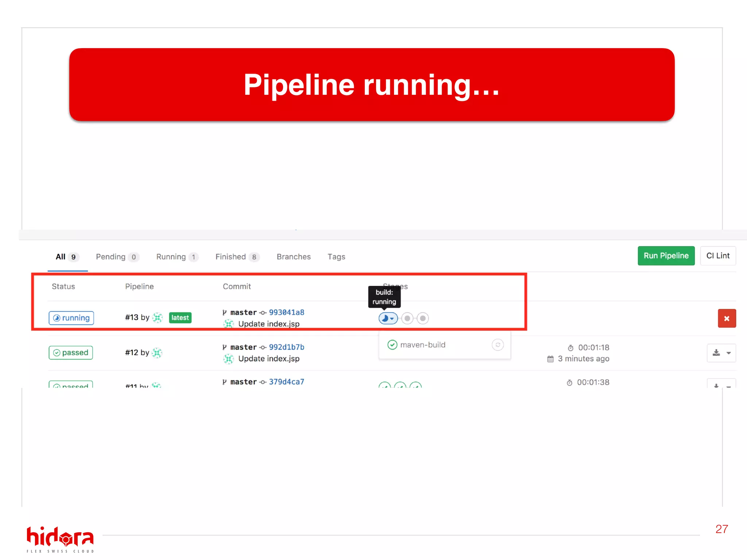
Task: Click the third stage icon of pipeline #13
Action: [423, 318]
